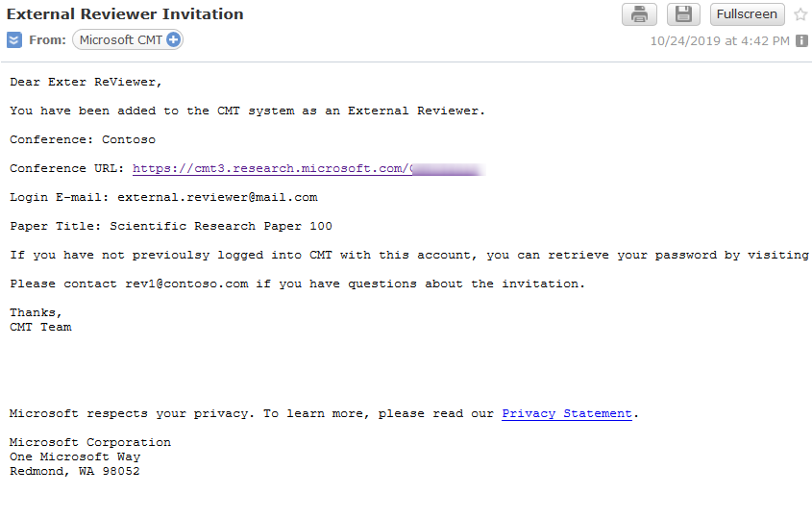Click the rev1@contoso.com contact address

[186, 284]
